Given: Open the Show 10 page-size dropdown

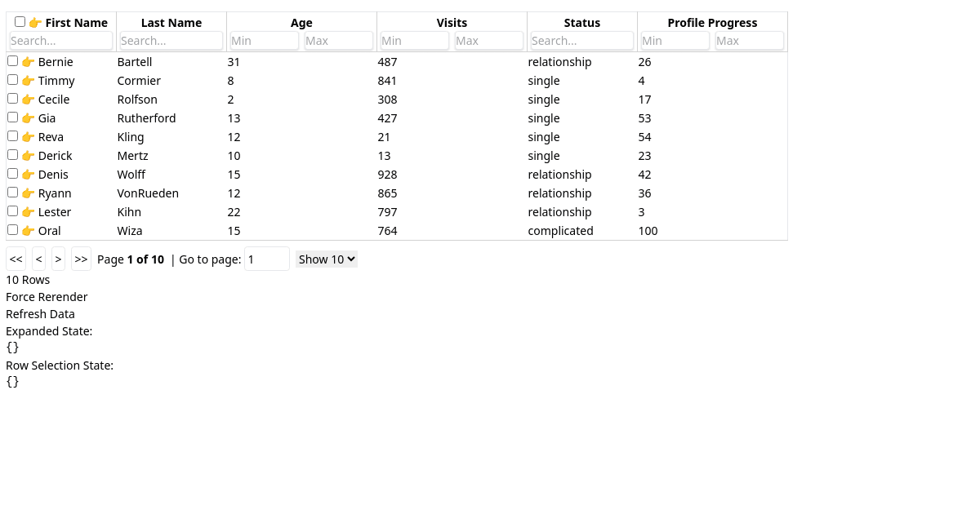Looking at the screenshot, I should pyautogui.click(x=327, y=259).
